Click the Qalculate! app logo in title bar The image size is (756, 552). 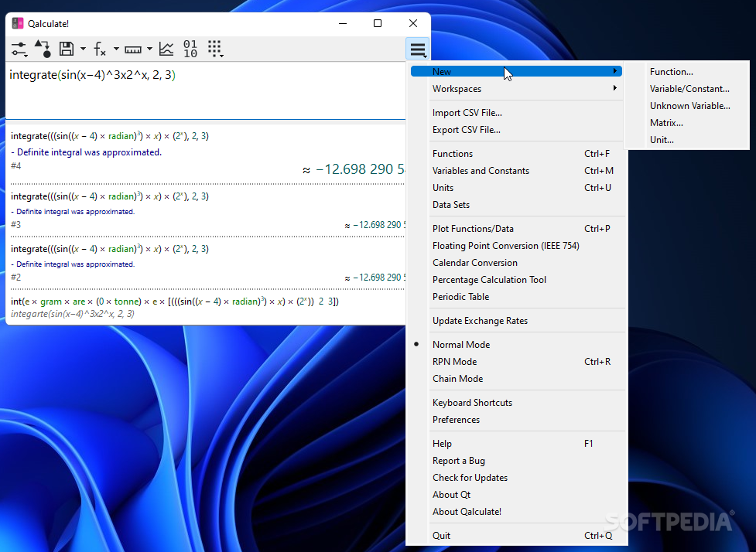tap(17, 24)
